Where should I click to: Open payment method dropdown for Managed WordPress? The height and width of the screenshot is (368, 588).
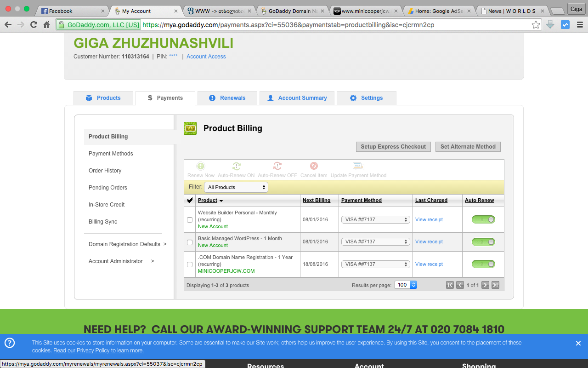(x=375, y=241)
